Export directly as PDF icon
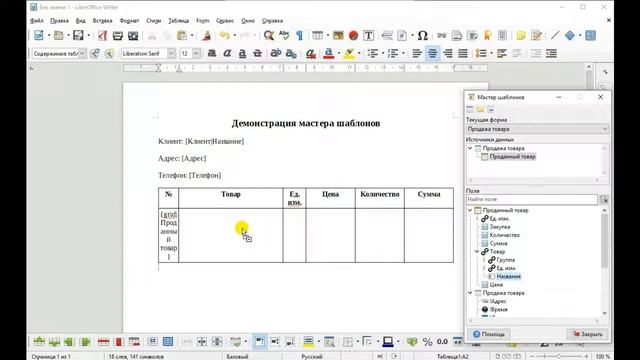This screenshot has height=360, width=640. click(x=102, y=36)
